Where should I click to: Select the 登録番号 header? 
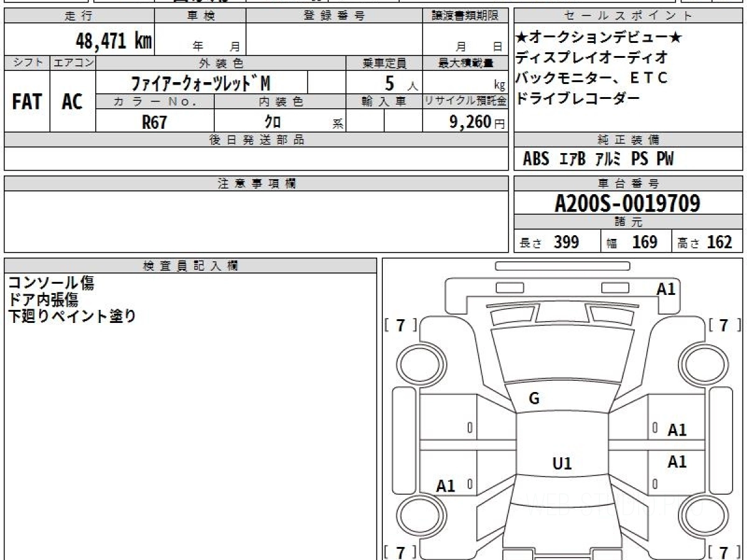tap(334, 16)
